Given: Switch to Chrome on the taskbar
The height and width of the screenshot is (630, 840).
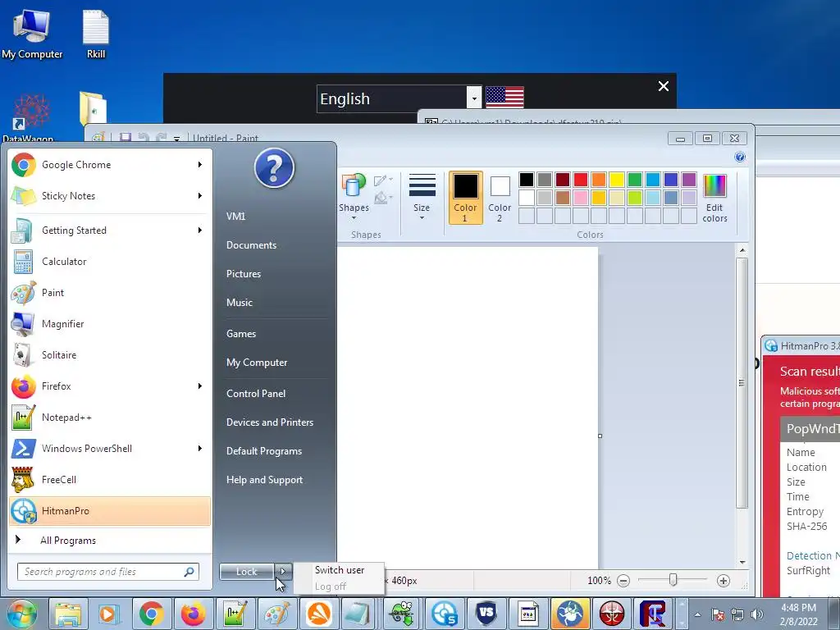Looking at the screenshot, I should pyautogui.click(x=152, y=614).
